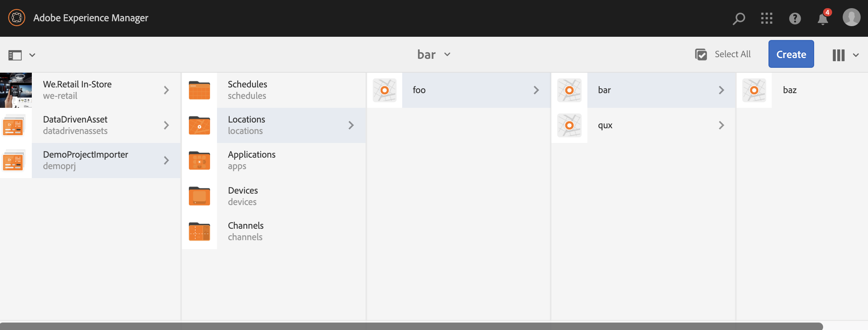Click the 'locations' subtitle text
This screenshot has width=868, height=330.
click(245, 131)
